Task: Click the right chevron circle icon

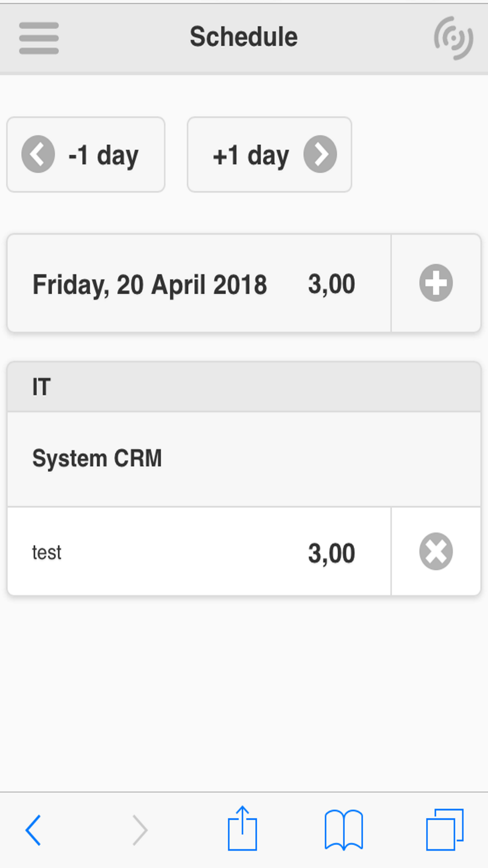Action: 320,154
